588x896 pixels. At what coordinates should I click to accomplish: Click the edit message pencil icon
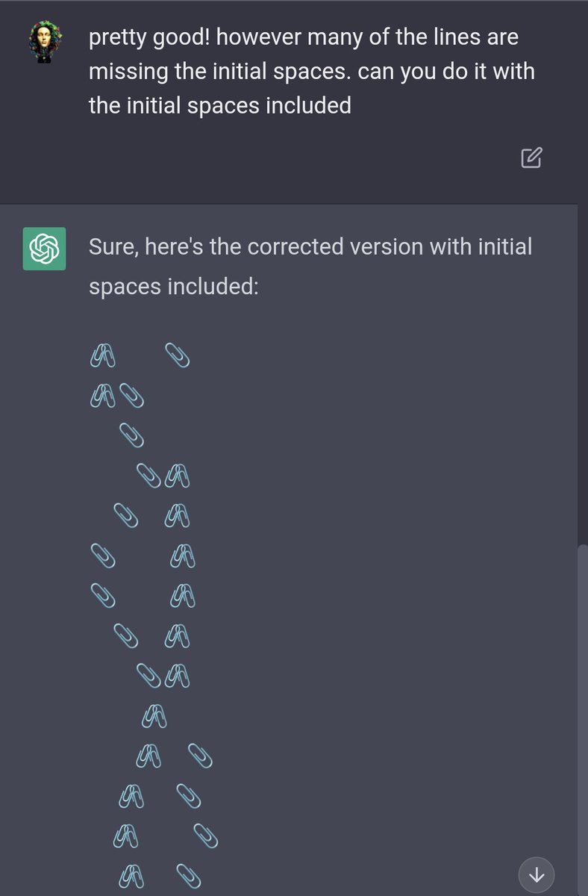(531, 158)
